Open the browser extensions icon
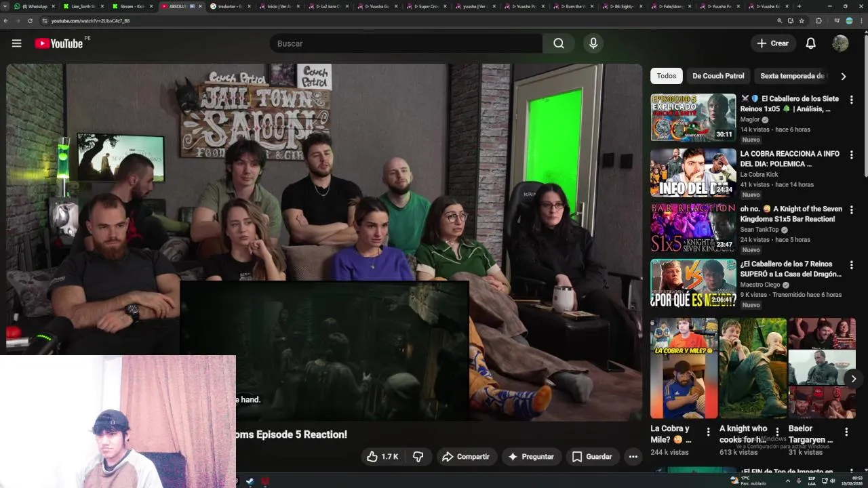Viewport: 868px width, 488px height. coord(818,21)
